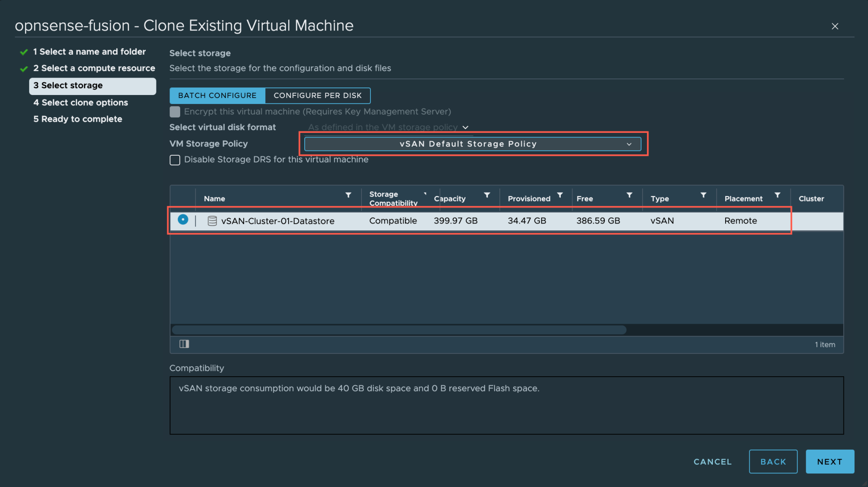Click the vSAN-Cluster-01-Datastore name
This screenshot has height=487, width=868.
pyautogui.click(x=278, y=221)
